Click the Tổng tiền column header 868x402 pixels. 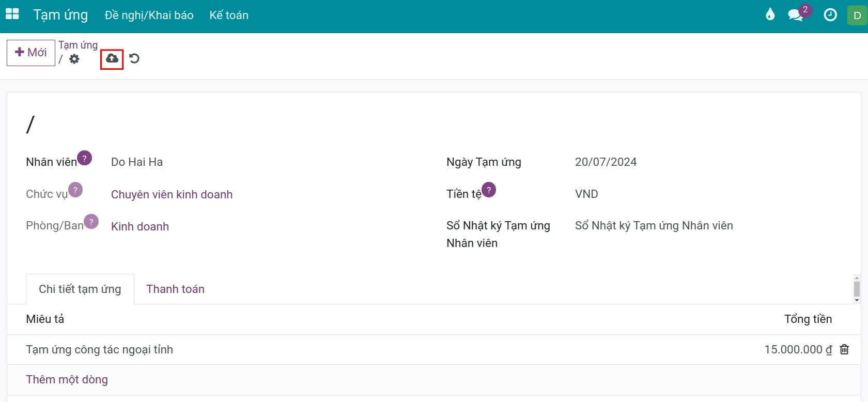[x=808, y=319]
